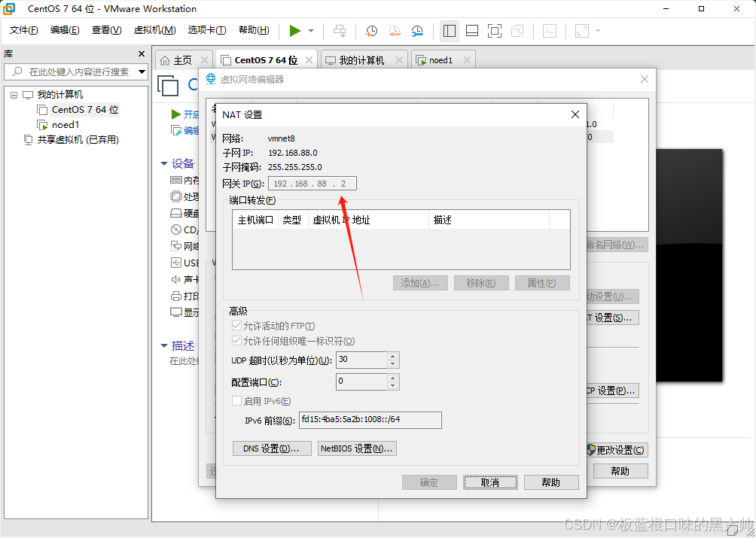Collapse the 我的计算机 tree node
This screenshot has height=538, width=756.
pos(14,95)
